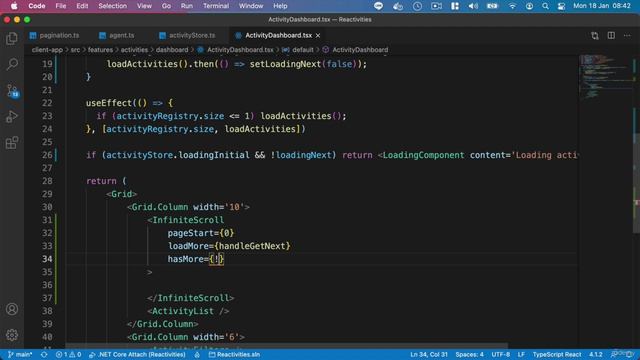Open the volume menu bar icon
640x360 pixels.
coord(473,6)
